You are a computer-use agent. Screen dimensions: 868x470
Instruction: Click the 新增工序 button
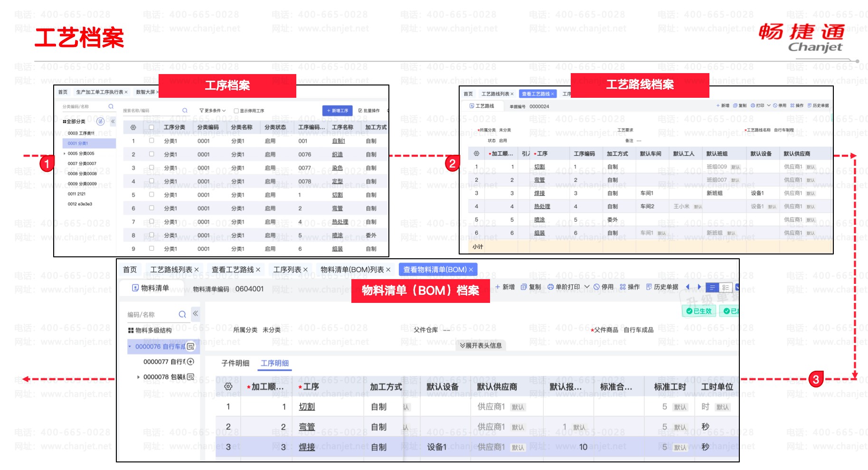tap(337, 111)
